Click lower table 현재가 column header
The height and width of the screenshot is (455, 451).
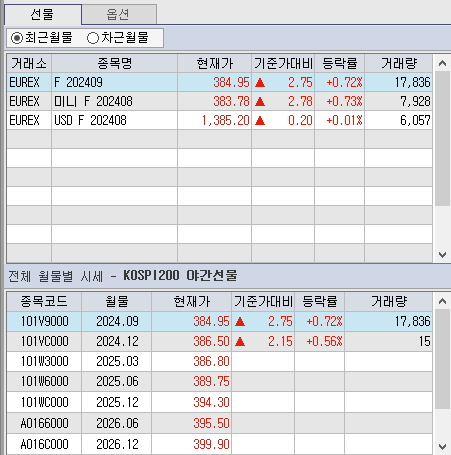tap(192, 301)
